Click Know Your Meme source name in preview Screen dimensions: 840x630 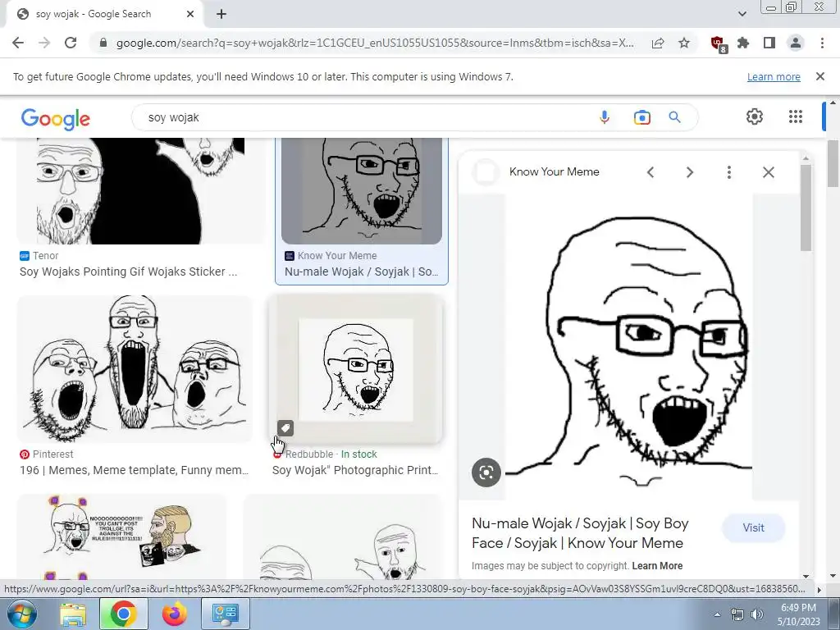[554, 172]
